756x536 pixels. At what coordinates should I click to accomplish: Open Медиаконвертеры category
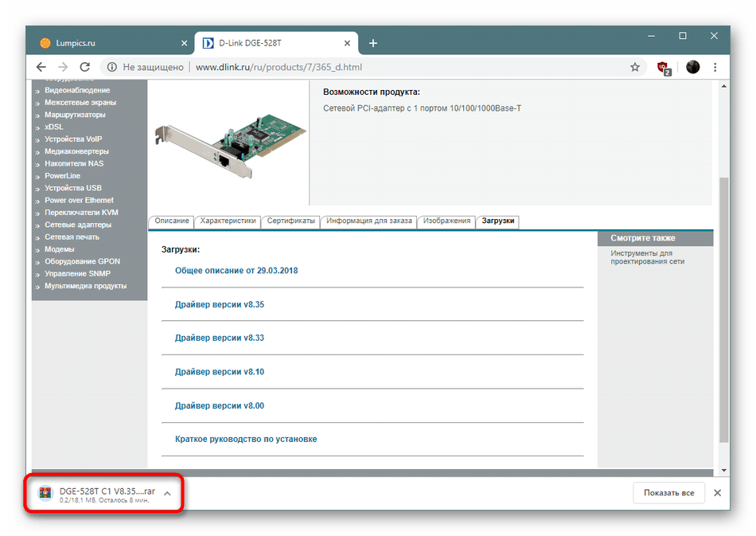point(76,151)
